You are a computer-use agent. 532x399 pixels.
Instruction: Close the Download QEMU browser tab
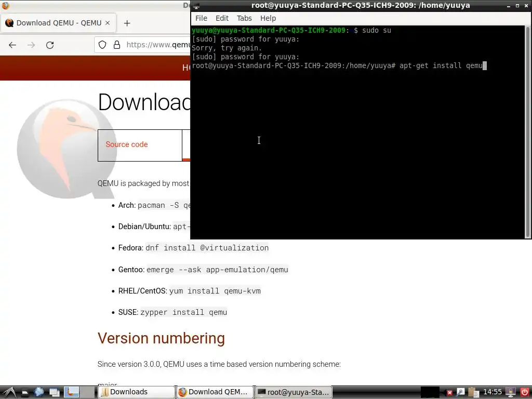coord(108,23)
